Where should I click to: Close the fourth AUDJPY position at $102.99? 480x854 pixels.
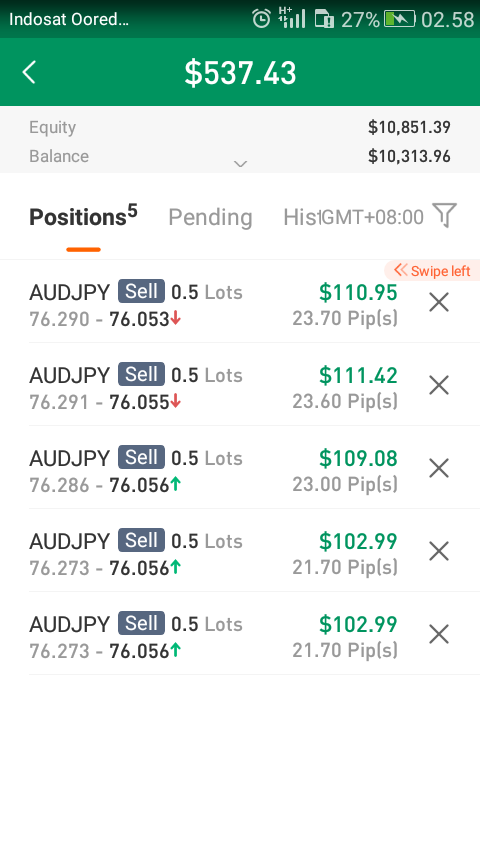pos(439,551)
